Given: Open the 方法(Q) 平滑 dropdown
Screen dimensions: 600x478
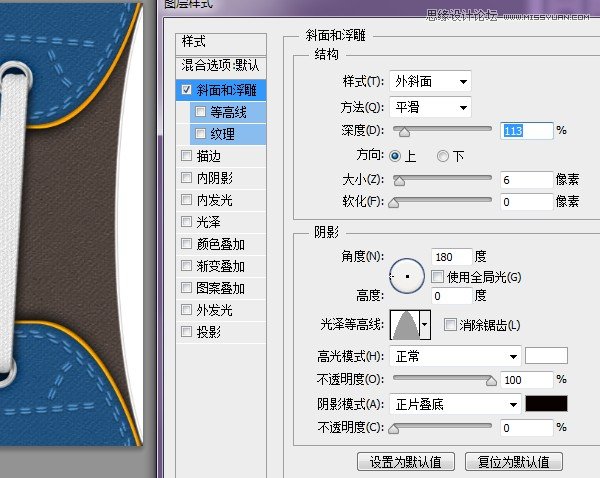Looking at the screenshot, I should click(x=430, y=107).
